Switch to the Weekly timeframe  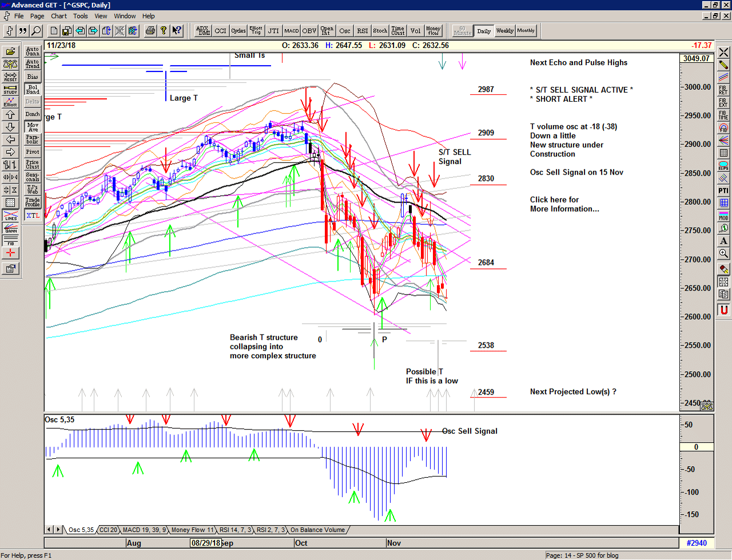click(x=504, y=31)
